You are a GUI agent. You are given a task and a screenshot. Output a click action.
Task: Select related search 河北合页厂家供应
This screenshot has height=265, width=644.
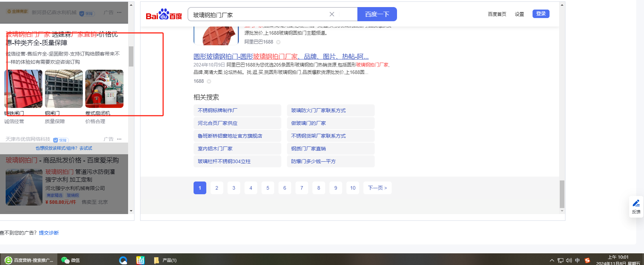pyautogui.click(x=237, y=123)
